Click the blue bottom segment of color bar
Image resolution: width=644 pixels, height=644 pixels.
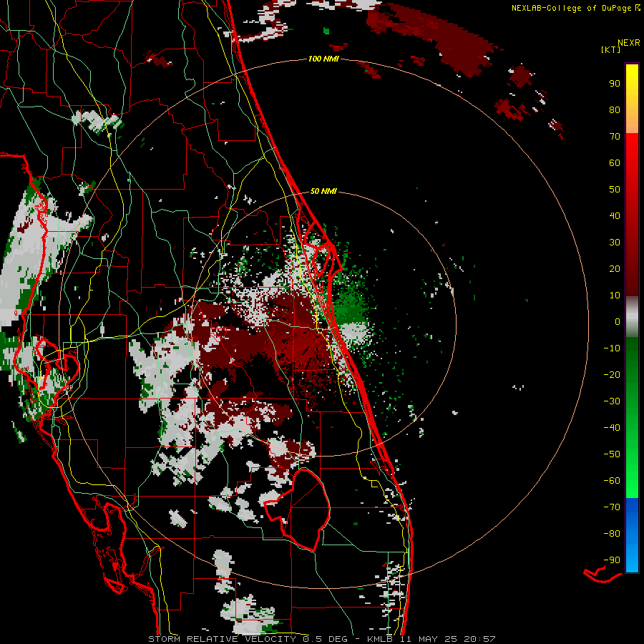(x=632, y=535)
